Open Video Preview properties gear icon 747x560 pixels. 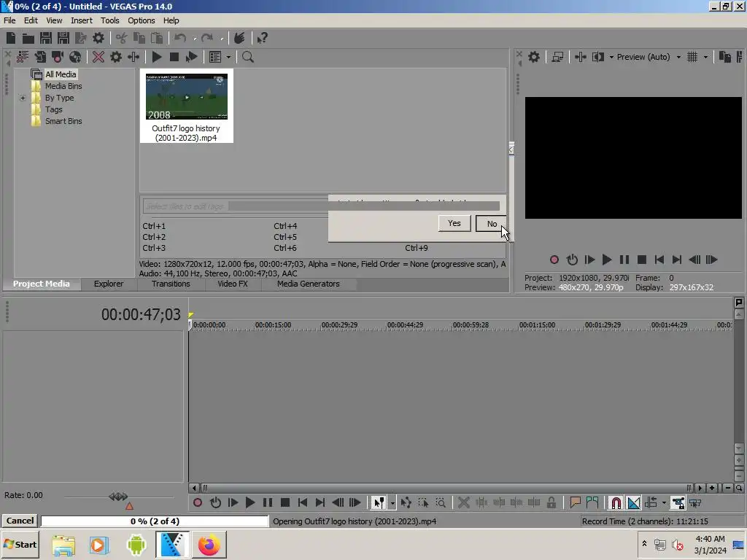point(534,57)
